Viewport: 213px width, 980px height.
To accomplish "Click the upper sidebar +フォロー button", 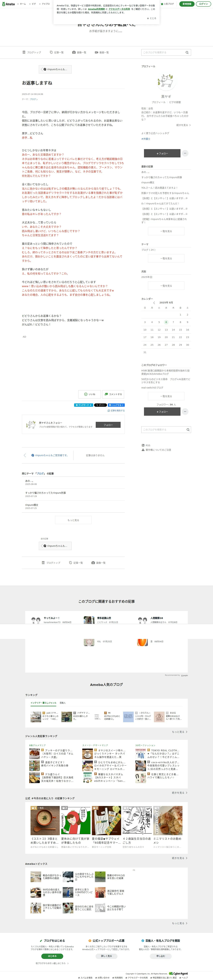I will point(162,153).
